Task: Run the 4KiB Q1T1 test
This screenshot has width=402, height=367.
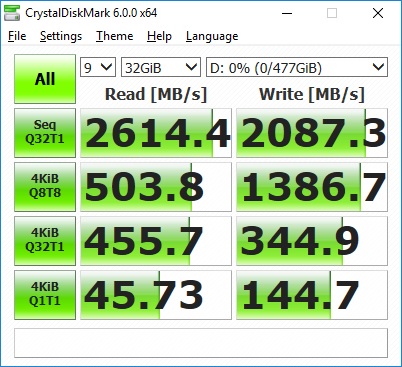Action: pos(45,295)
